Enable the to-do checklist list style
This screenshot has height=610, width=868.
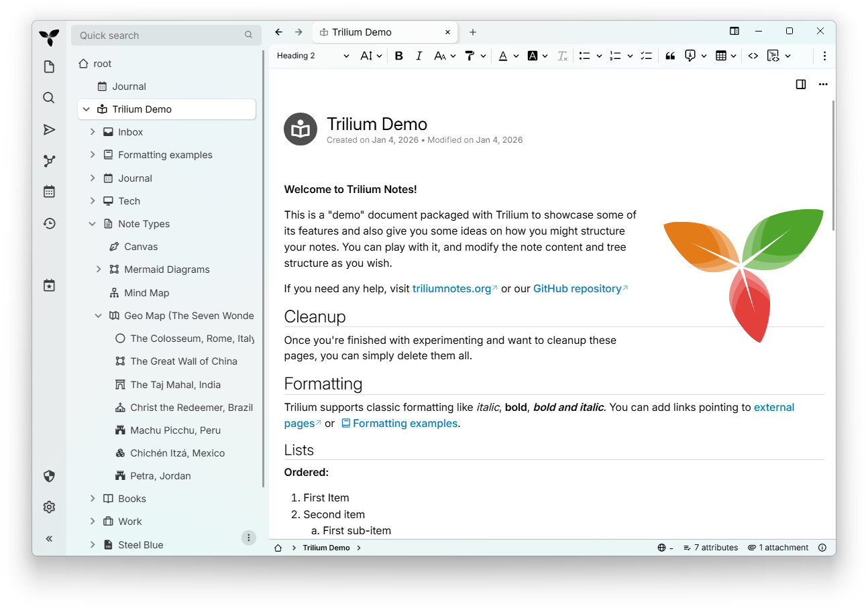point(646,56)
